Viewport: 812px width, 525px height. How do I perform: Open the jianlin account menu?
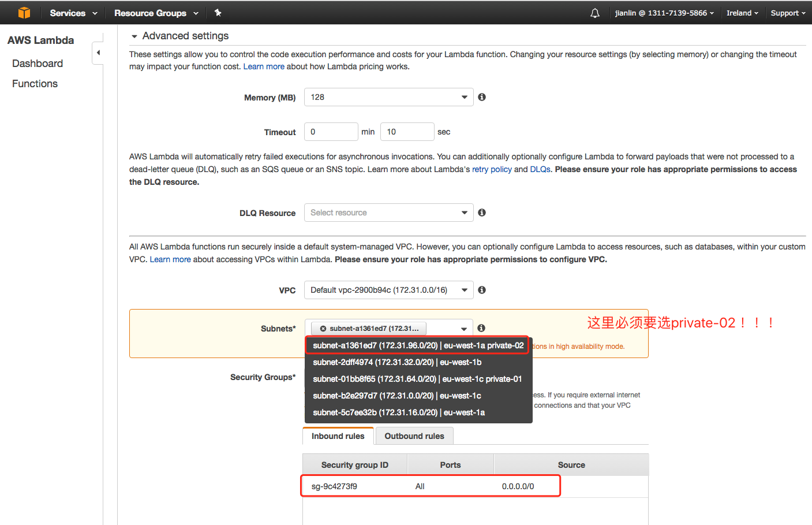664,13
